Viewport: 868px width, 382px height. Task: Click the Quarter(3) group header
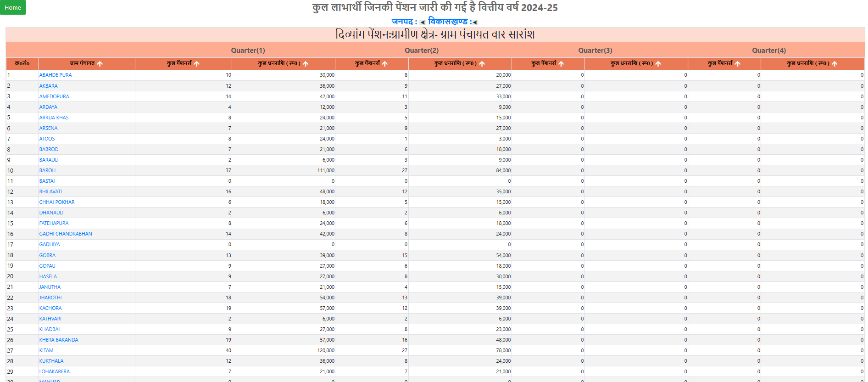[x=595, y=51]
